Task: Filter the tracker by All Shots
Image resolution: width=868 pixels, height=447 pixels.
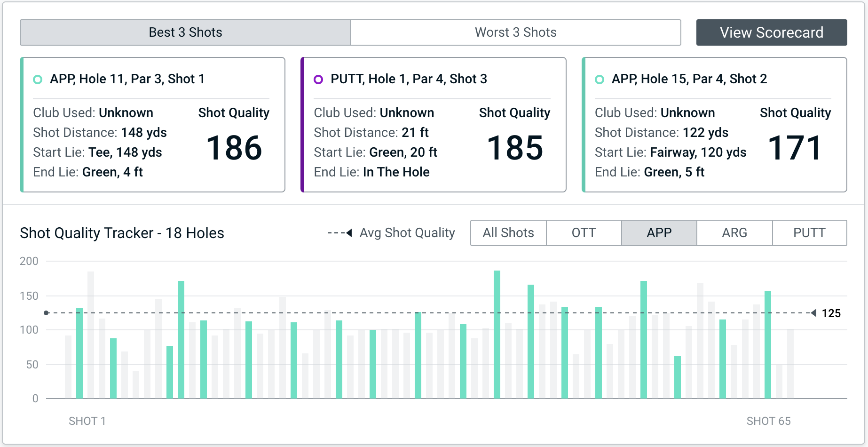Action: click(x=508, y=233)
